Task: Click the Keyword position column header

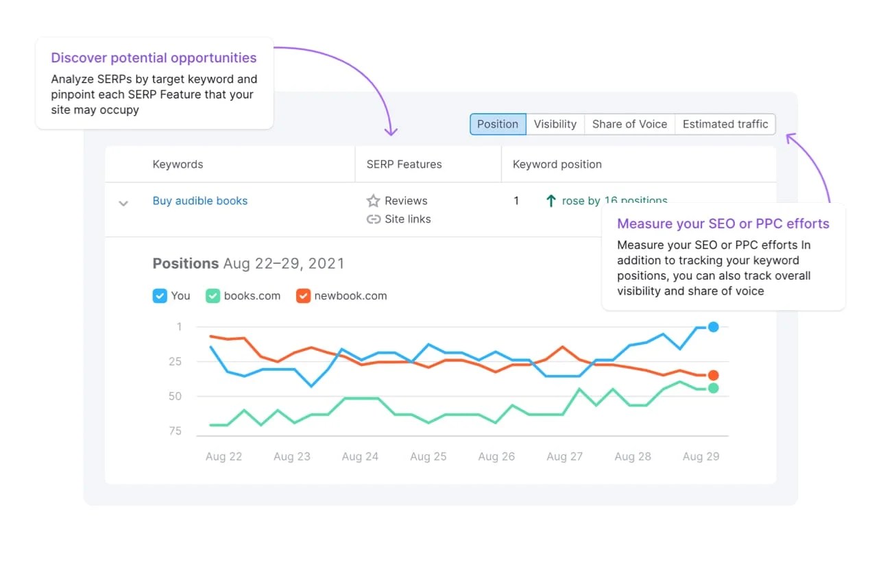Action: click(557, 164)
